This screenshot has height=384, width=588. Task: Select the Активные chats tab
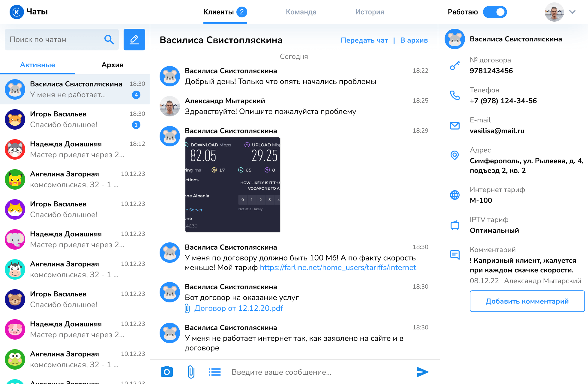(37, 65)
